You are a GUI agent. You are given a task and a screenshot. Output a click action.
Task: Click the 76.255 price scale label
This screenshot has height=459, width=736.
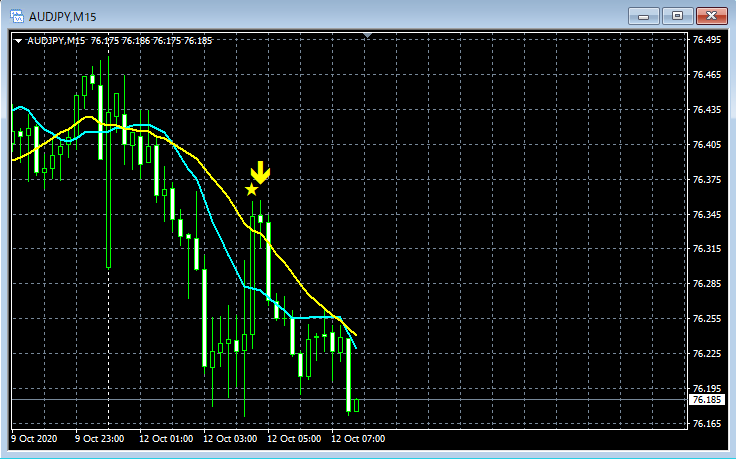coord(706,319)
